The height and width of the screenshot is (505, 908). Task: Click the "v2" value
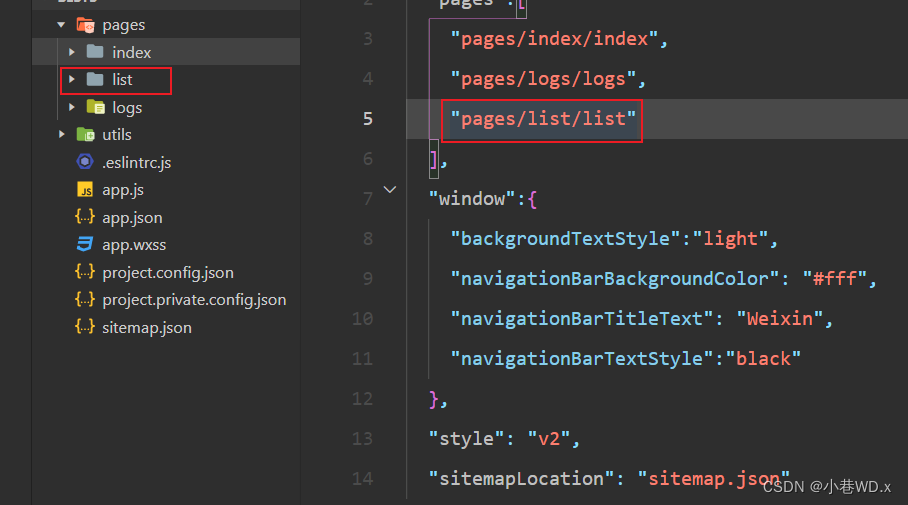click(x=549, y=438)
